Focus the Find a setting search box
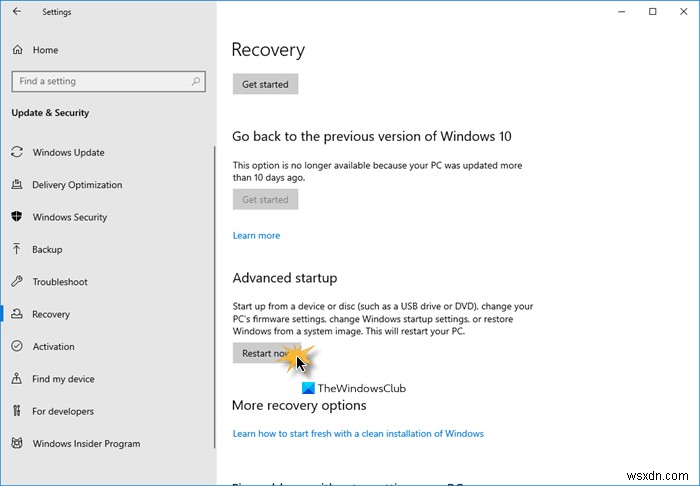Screen dimensions: 700x486 click(x=108, y=81)
